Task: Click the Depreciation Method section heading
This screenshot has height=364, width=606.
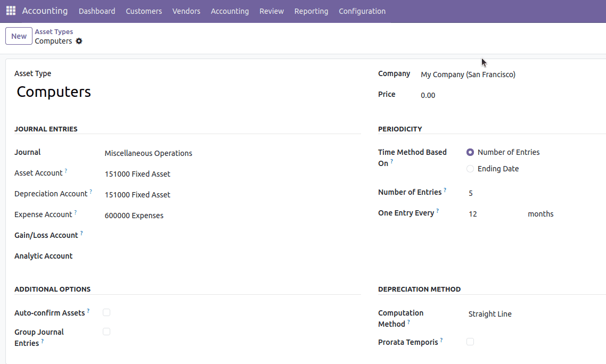Action: (419, 289)
